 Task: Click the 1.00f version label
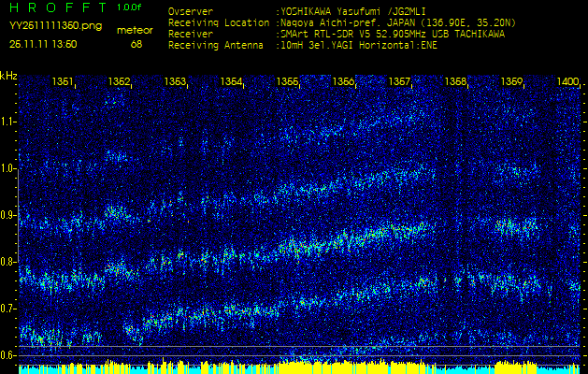coord(130,7)
